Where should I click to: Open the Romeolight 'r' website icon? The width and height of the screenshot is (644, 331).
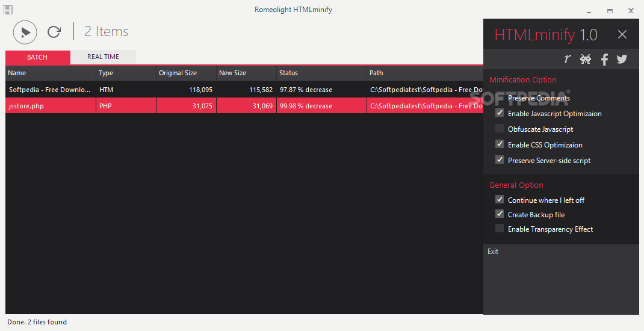pyautogui.click(x=567, y=59)
